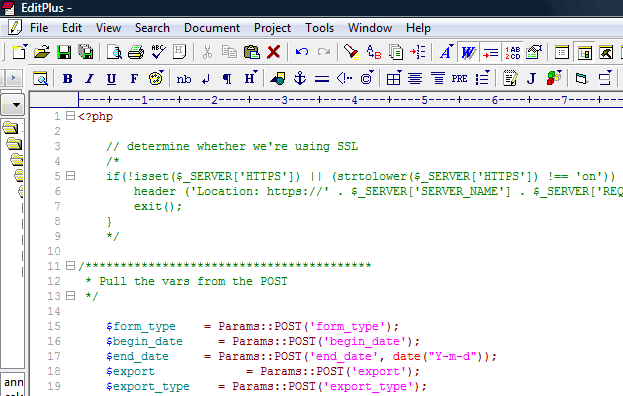Open the Window menu
623x396 pixels.
pyautogui.click(x=370, y=28)
